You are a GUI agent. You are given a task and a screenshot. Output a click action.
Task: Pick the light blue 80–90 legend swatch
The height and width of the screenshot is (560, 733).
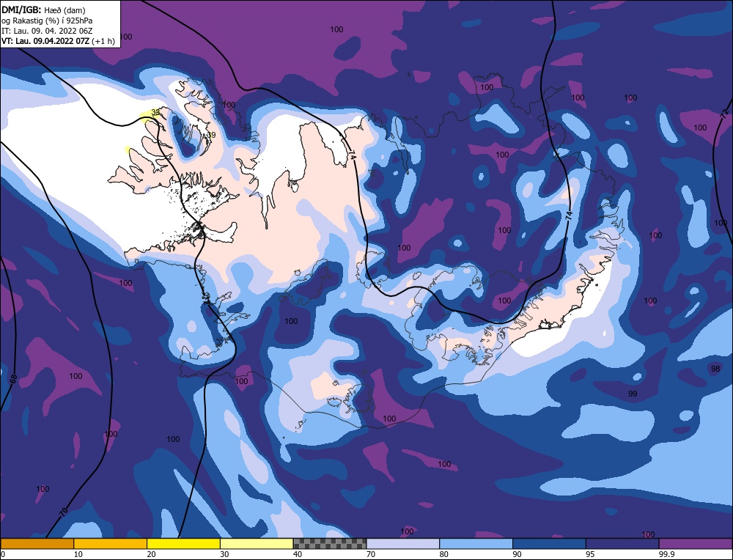click(476, 543)
